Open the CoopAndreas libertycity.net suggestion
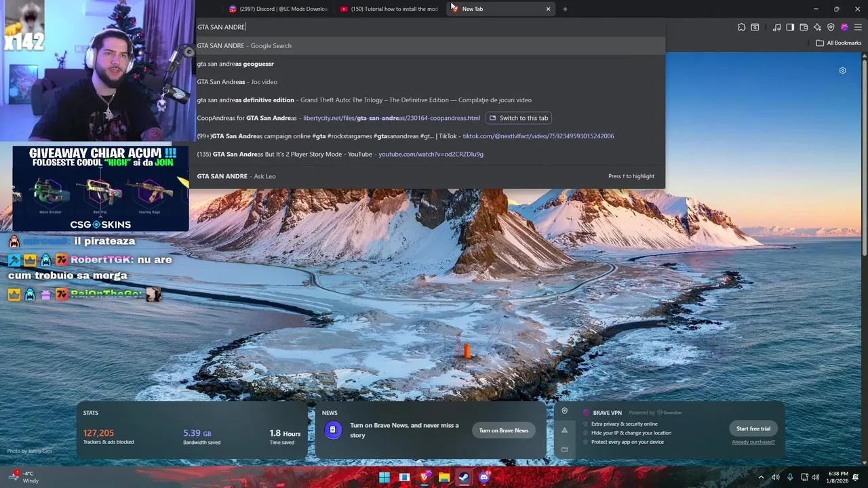Screen dimensions: 868x488 338,118
